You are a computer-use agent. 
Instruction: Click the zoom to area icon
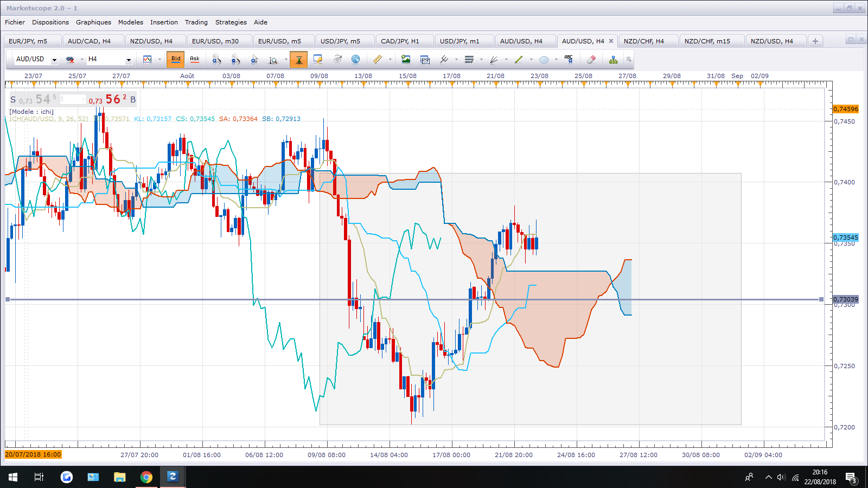pyautogui.click(x=273, y=60)
